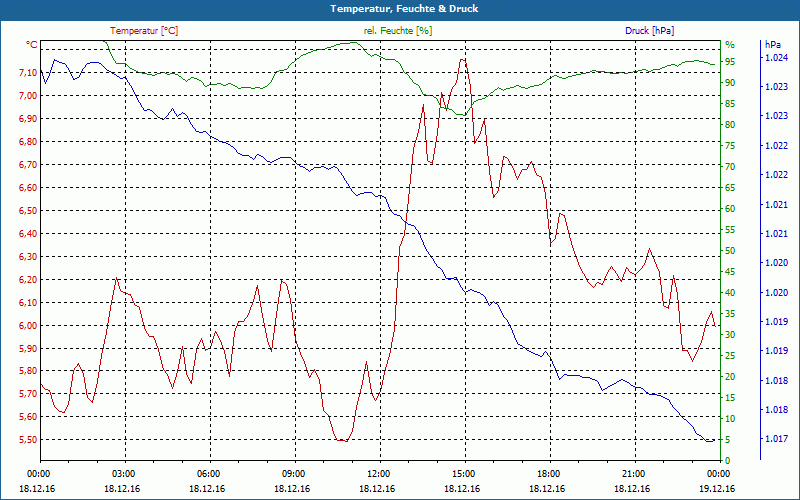Click the '09:00' time axis label
The image size is (800, 500).
tap(292, 473)
